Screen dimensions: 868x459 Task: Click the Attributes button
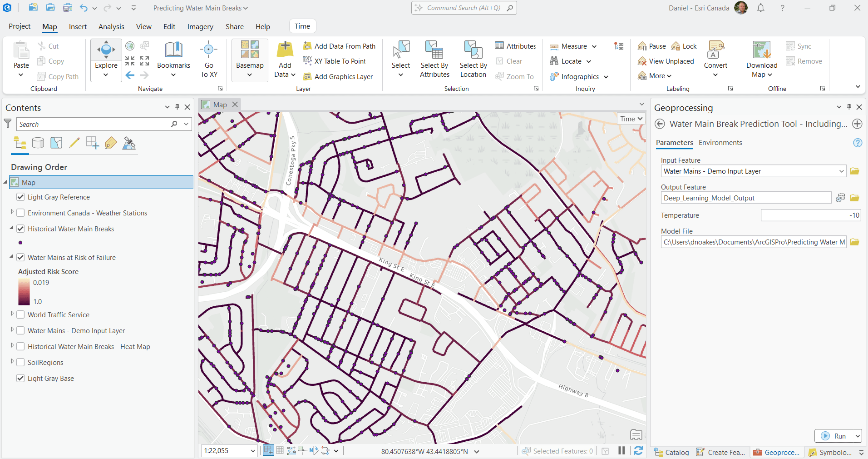coord(515,46)
